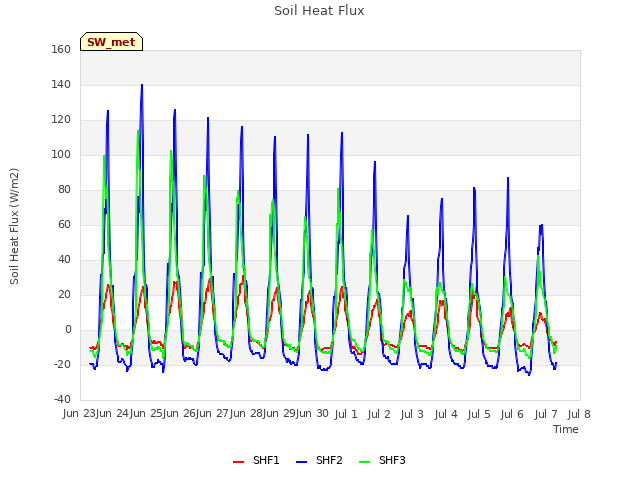Click the Jun 29 x-axis tick label
This screenshot has width=640, height=480.
point(280,414)
